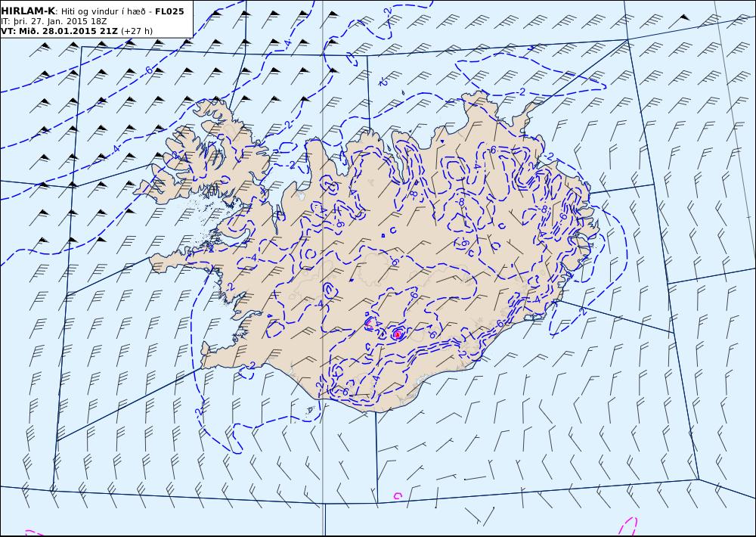Image resolution: width=756 pixels, height=537 pixels.
Task: Click the red-magenta marker in central Iceland
Action: tap(398, 334)
